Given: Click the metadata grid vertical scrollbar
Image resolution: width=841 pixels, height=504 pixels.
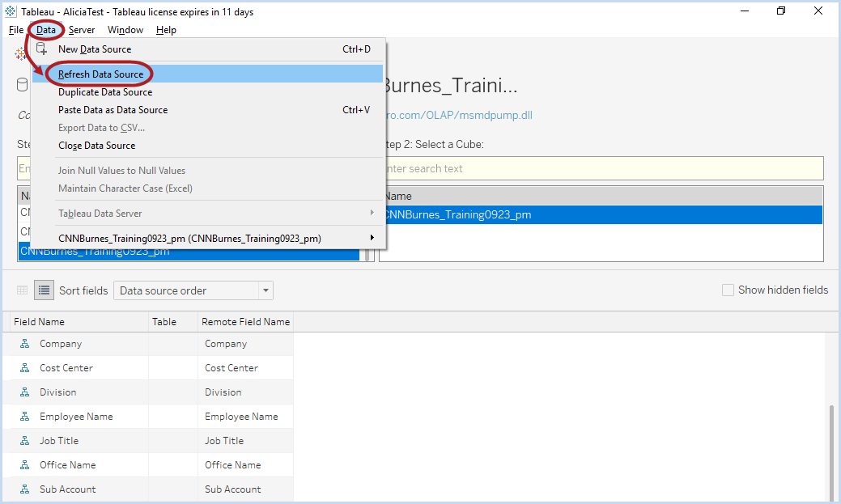Looking at the screenshot, I should pos(831,453).
